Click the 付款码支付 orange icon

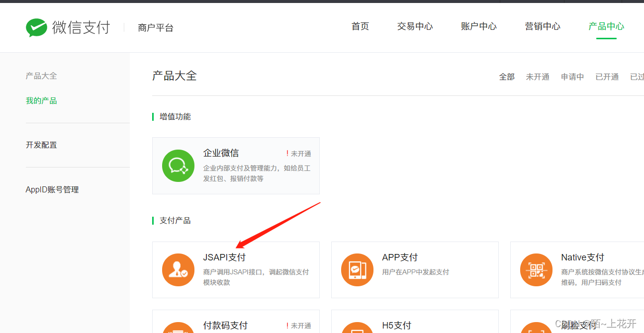pos(178,328)
